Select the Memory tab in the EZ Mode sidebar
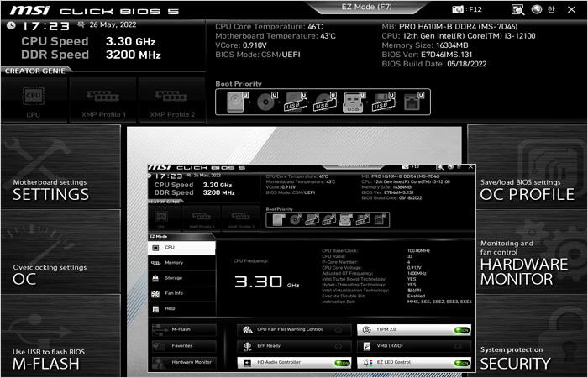Screen dimensions: 588x378 182,263
